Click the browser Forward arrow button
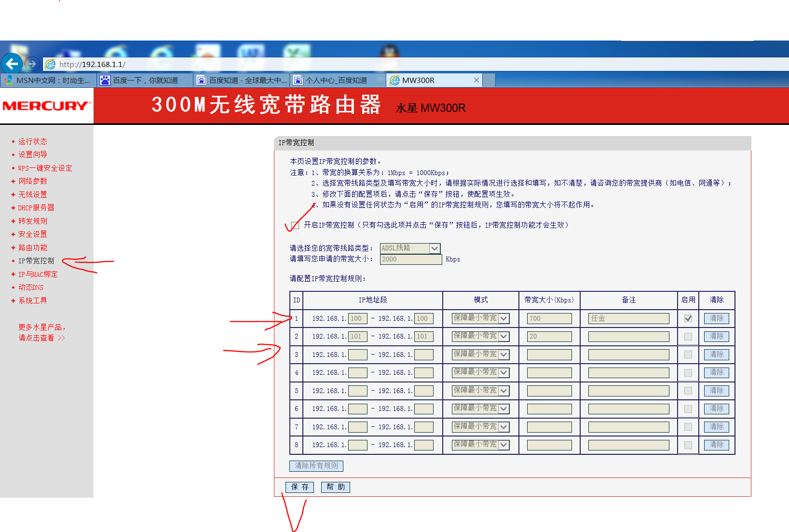This screenshot has height=532, width=789. [32, 64]
